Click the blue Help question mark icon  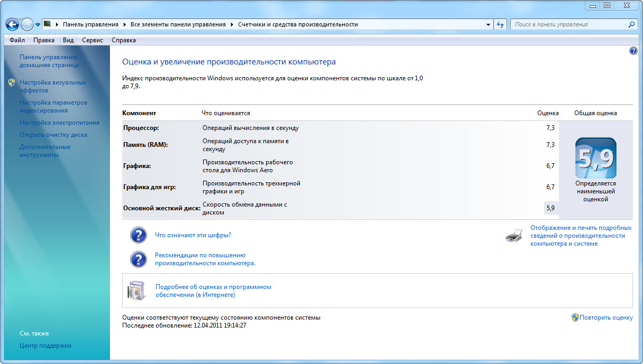[633, 51]
